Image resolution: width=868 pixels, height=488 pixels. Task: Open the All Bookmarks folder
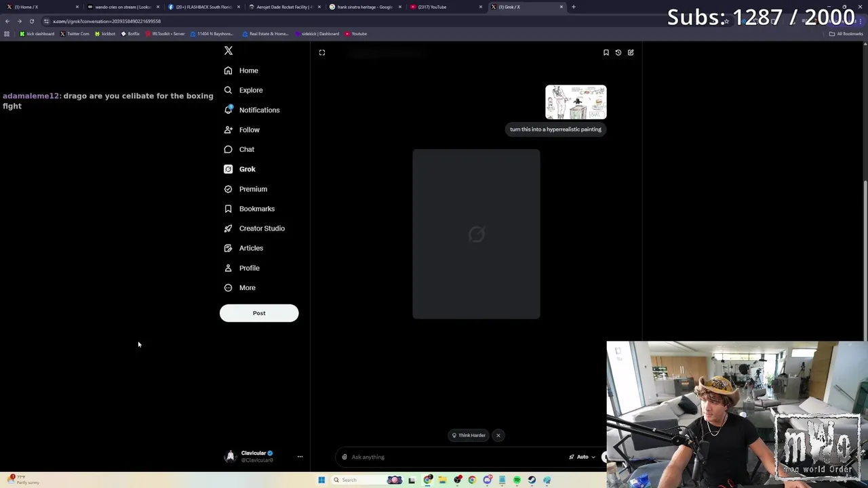(846, 34)
